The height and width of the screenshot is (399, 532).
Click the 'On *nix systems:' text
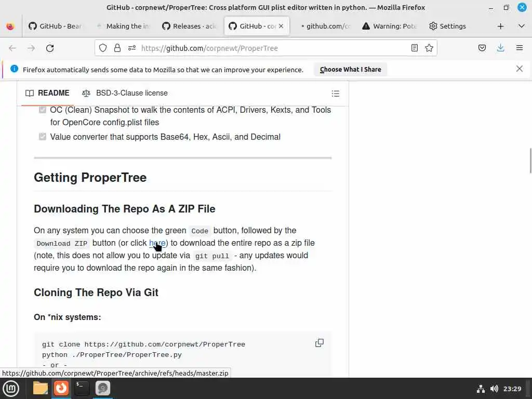pyautogui.click(x=68, y=317)
